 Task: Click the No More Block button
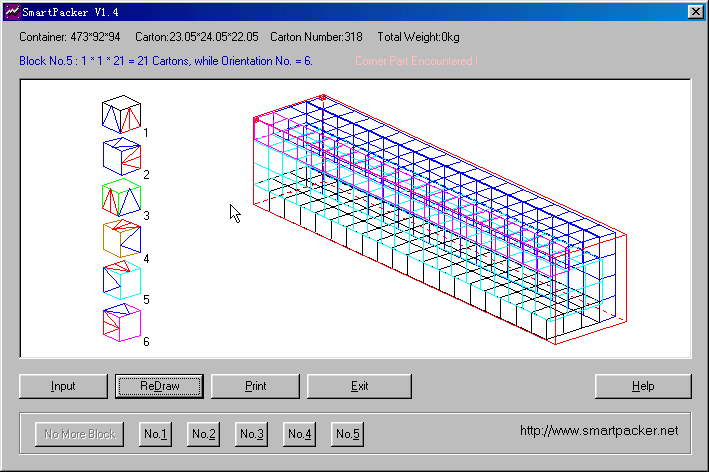[x=80, y=434]
